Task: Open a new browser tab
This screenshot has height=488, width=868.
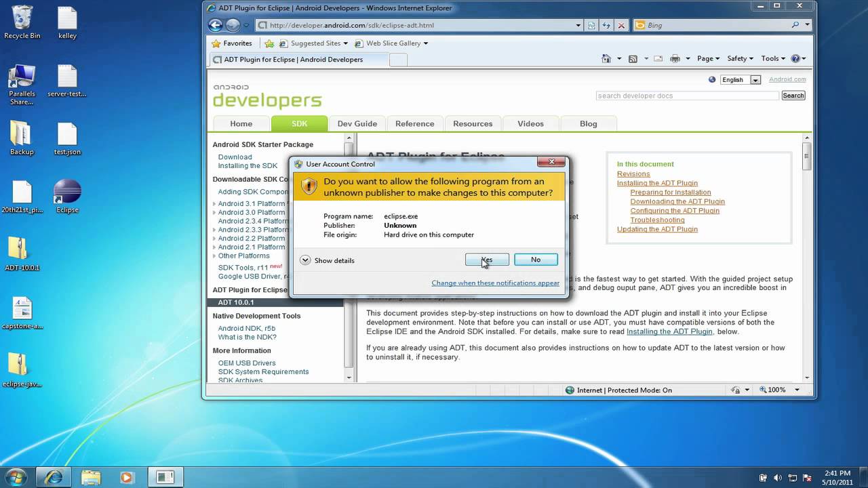Action: click(398, 60)
